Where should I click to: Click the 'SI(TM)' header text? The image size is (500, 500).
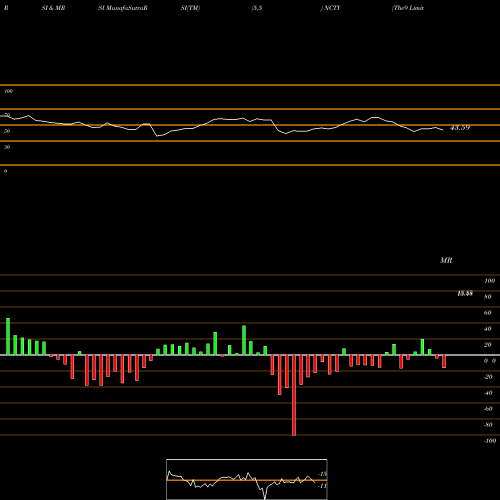(x=190, y=8)
